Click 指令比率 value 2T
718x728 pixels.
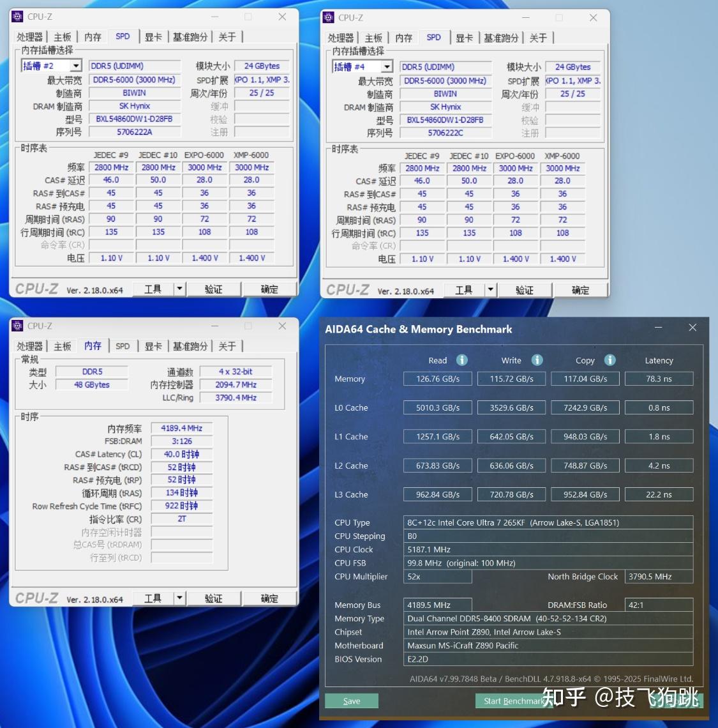(x=181, y=519)
